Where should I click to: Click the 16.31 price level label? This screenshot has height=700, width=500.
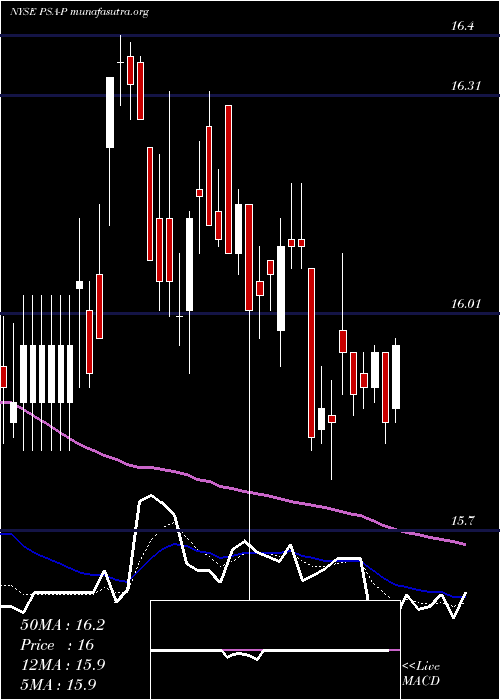(x=466, y=86)
